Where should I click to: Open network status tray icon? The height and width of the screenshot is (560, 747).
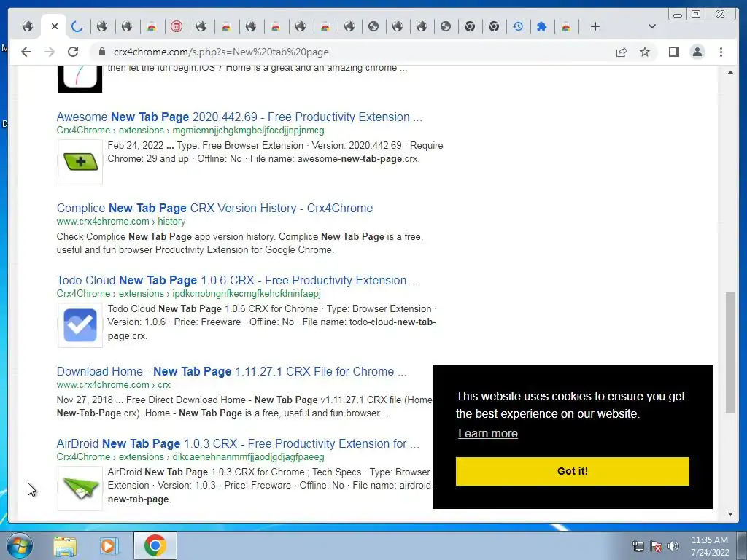click(x=638, y=546)
